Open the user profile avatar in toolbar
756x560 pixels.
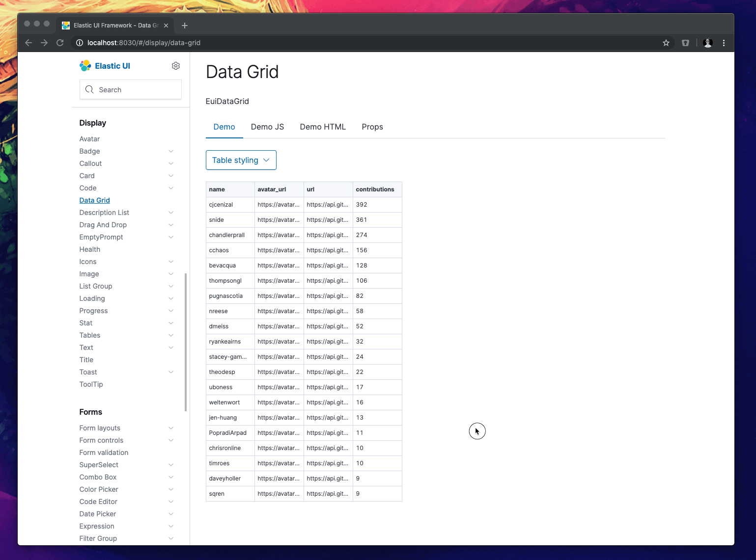(708, 43)
